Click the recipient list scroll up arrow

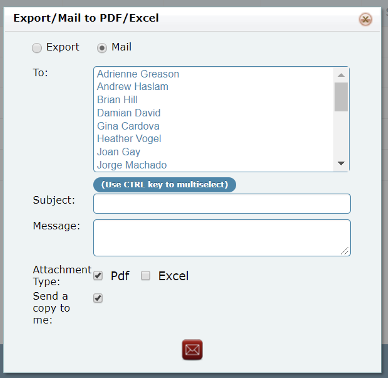(x=341, y=75)
